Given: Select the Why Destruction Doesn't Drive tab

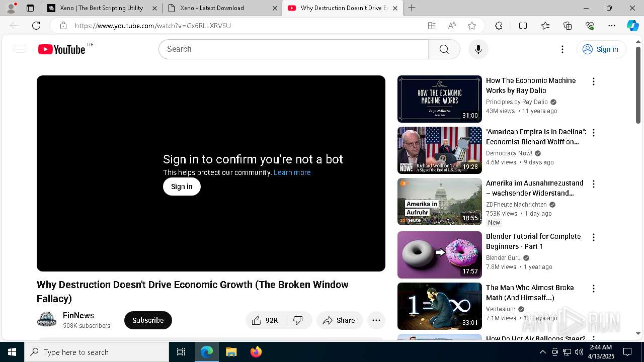Looking at the screenshot, I should 343,8.
